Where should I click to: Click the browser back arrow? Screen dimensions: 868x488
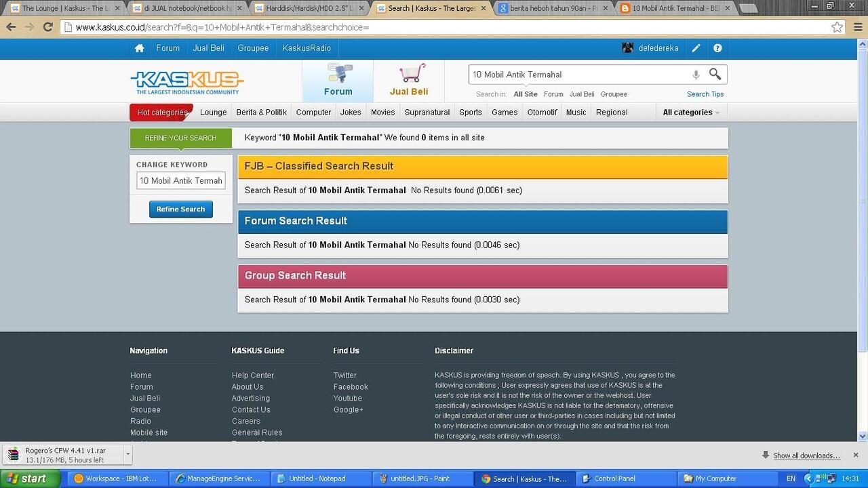(11, 27)
